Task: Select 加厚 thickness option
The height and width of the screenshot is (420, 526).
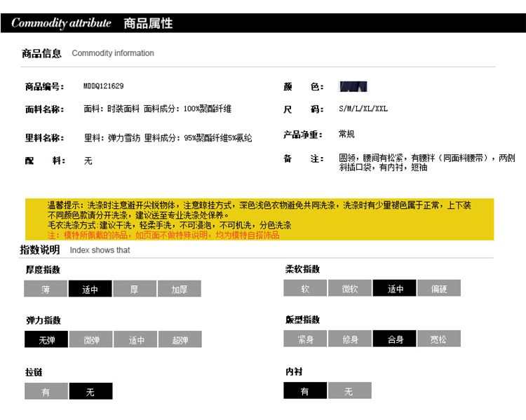Action: [x=180, y=289]
